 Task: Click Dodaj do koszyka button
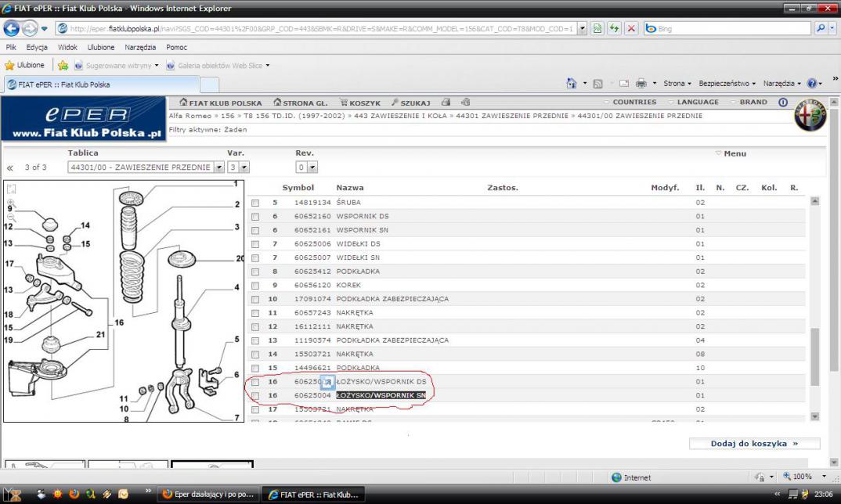pyautogui.click(x=754, y=444)
